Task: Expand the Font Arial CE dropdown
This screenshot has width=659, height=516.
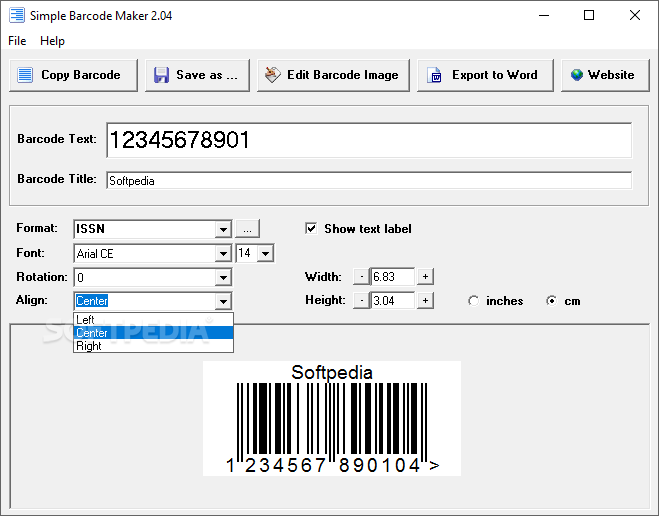Action: pos(223,253)
